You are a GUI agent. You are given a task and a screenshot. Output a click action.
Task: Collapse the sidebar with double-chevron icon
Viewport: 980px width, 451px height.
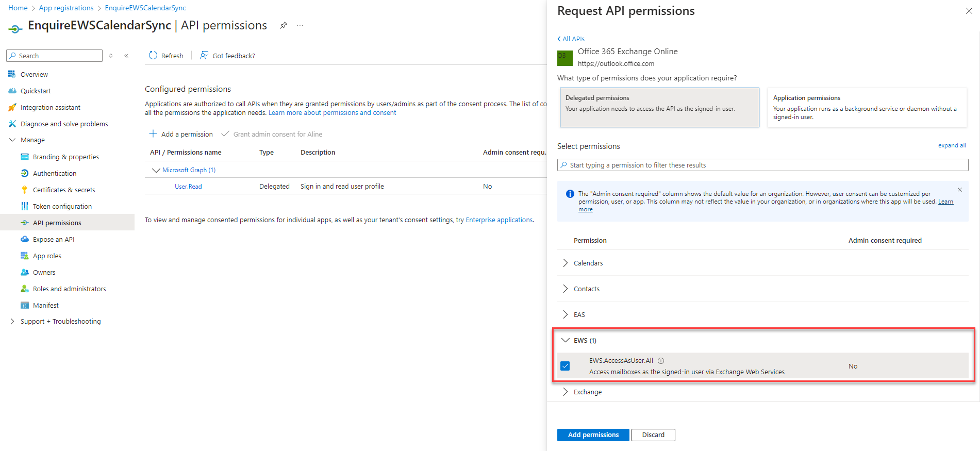click(x=126, y=56)
